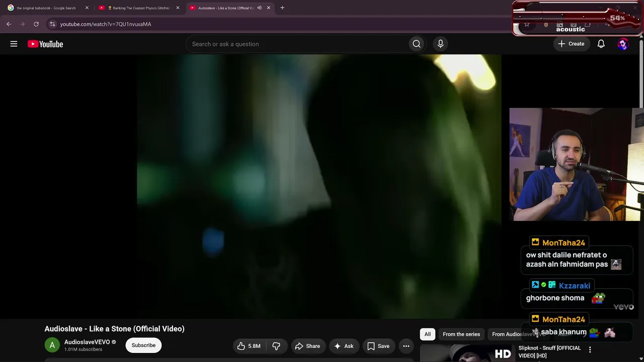644x362 pixels.
Task: Go back to the previous page
Action: tap(9, 24)
